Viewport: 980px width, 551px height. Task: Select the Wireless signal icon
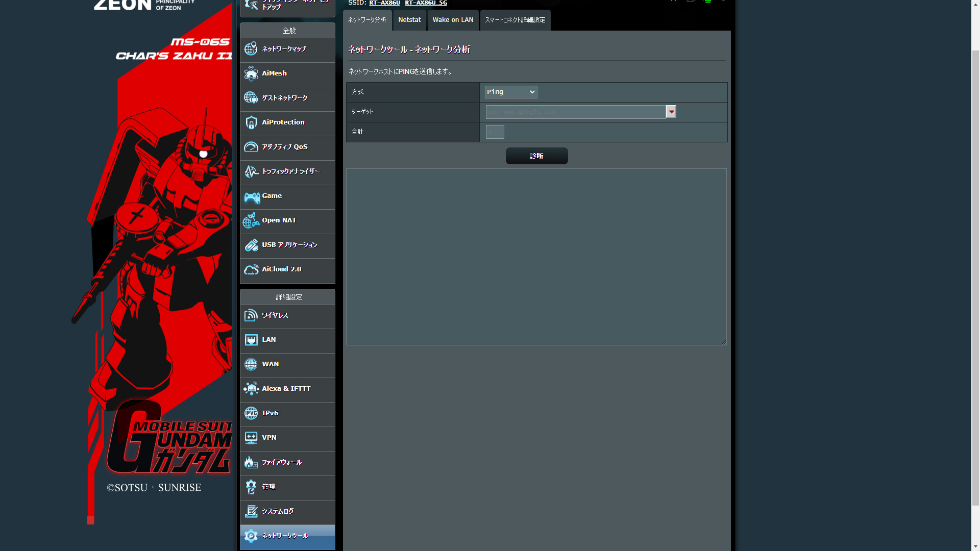[251, 315]
